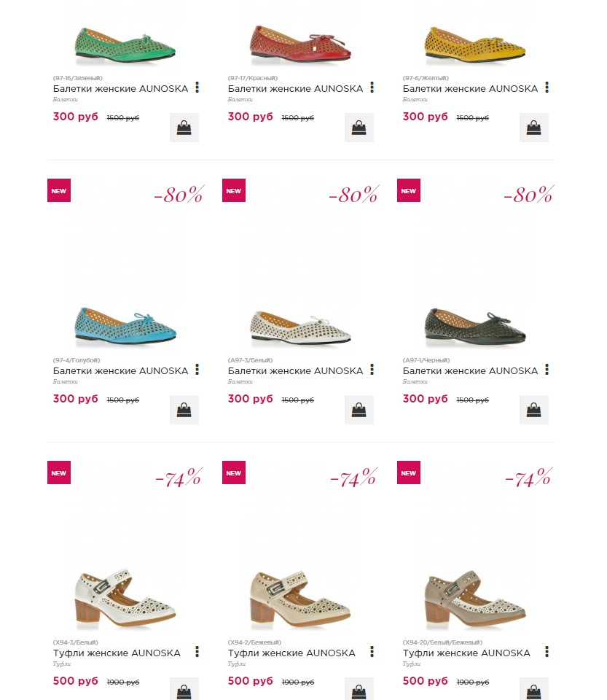The height and width of the screenshot is (700, 607).
Task: Add white X94-3 heeled shoes to cart
Action: coord(184,689)
